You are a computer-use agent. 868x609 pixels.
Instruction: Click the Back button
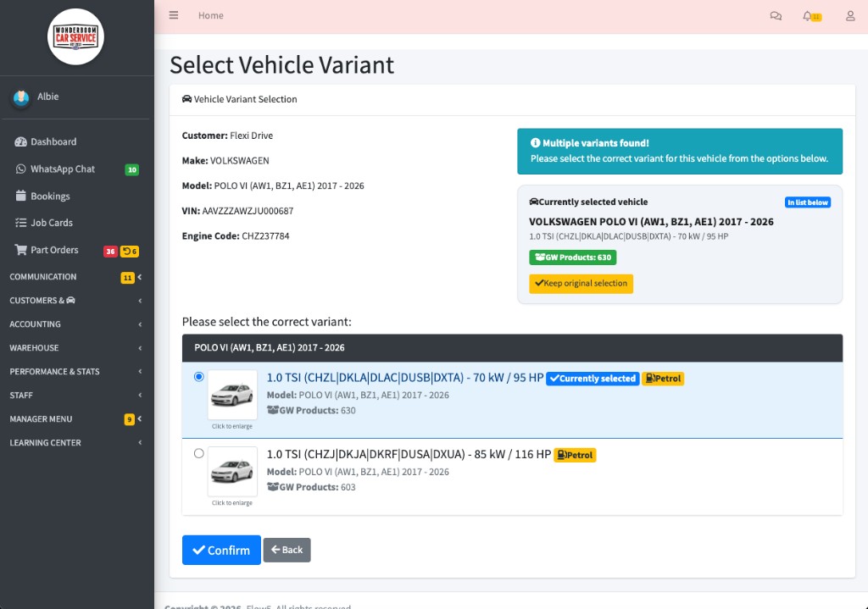(x=287, y=550)
